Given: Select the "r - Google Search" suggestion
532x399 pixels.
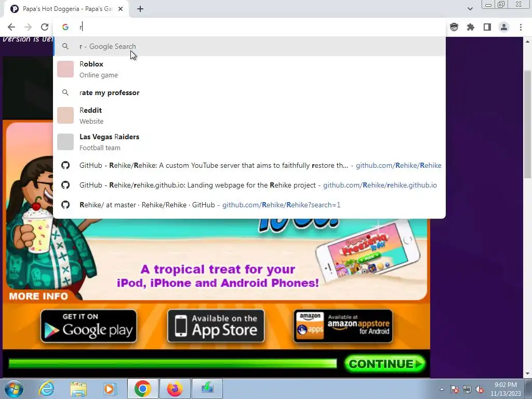Looking at the screenshot, I should click(249, 46).
